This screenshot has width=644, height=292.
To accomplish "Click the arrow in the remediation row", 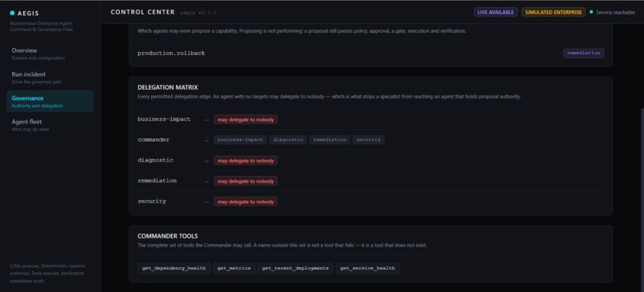I will coord(206,182).
